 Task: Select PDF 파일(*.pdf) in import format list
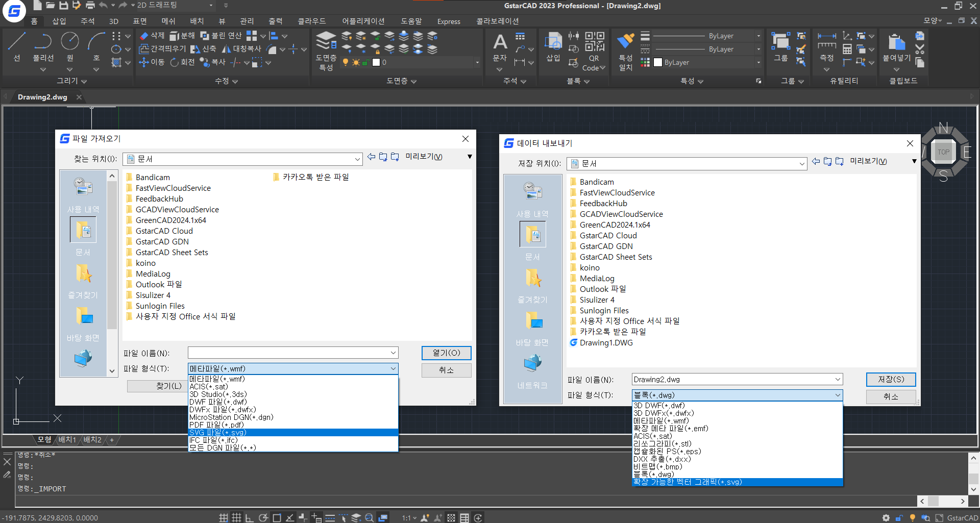click(293, 425)
